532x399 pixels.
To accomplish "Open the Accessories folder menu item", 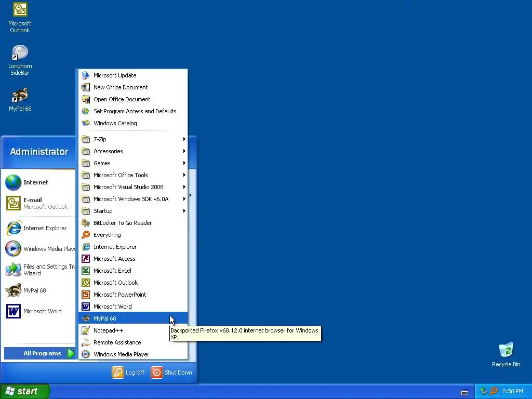I will click(133, 151).
